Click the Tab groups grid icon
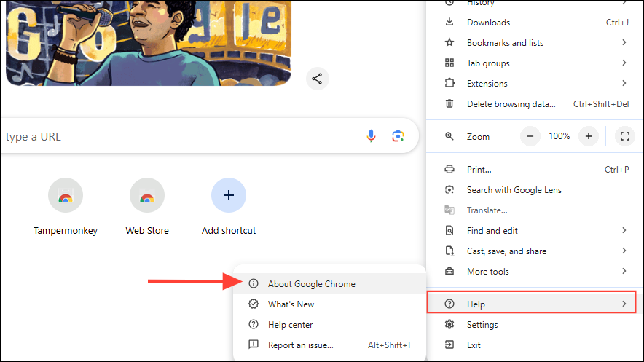Image resolution: width=644 pixels, height=362 pixels. click(449, 63)
